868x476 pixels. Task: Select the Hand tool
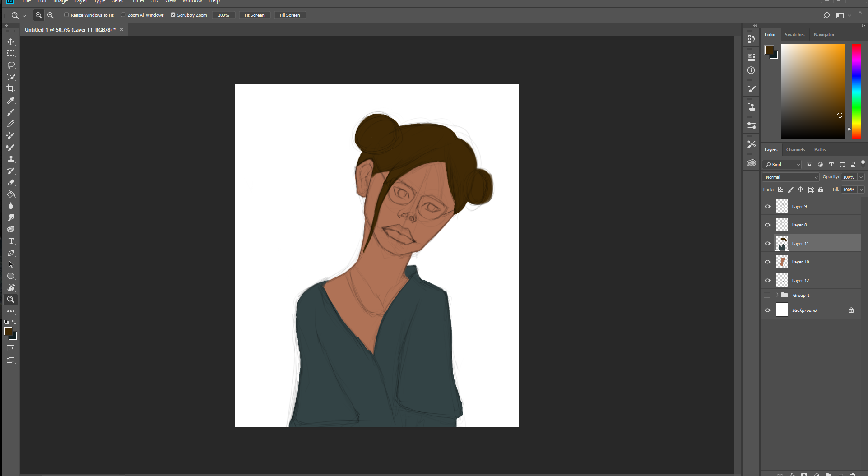click(11, 288)
